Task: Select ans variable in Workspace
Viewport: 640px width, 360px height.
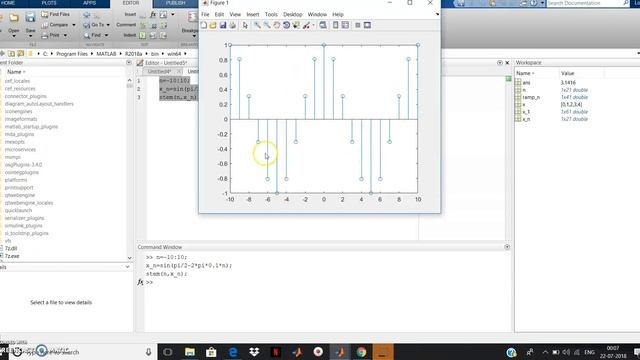Action: [x=526, y=82]
